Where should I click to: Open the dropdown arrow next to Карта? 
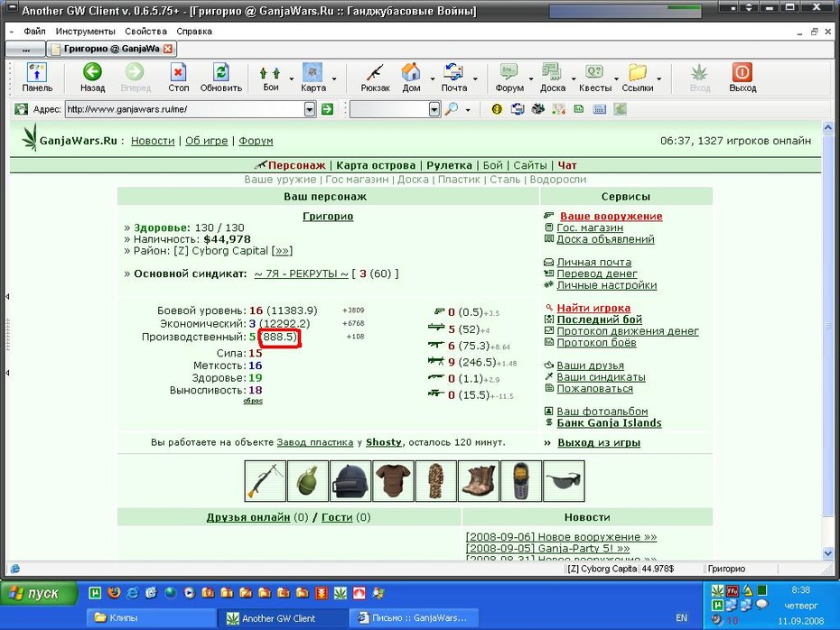click(x=334, y=79)
